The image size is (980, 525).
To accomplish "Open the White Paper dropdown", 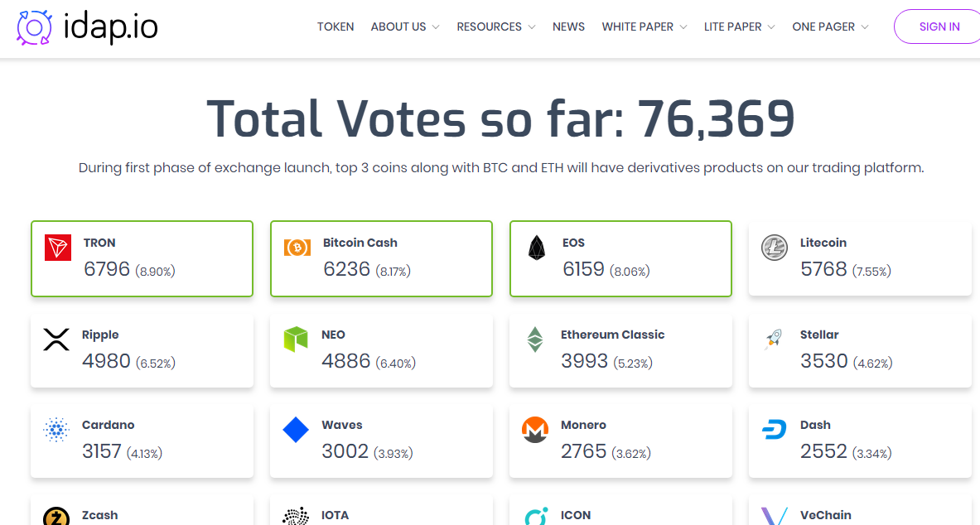I will [x=644, y=26].
